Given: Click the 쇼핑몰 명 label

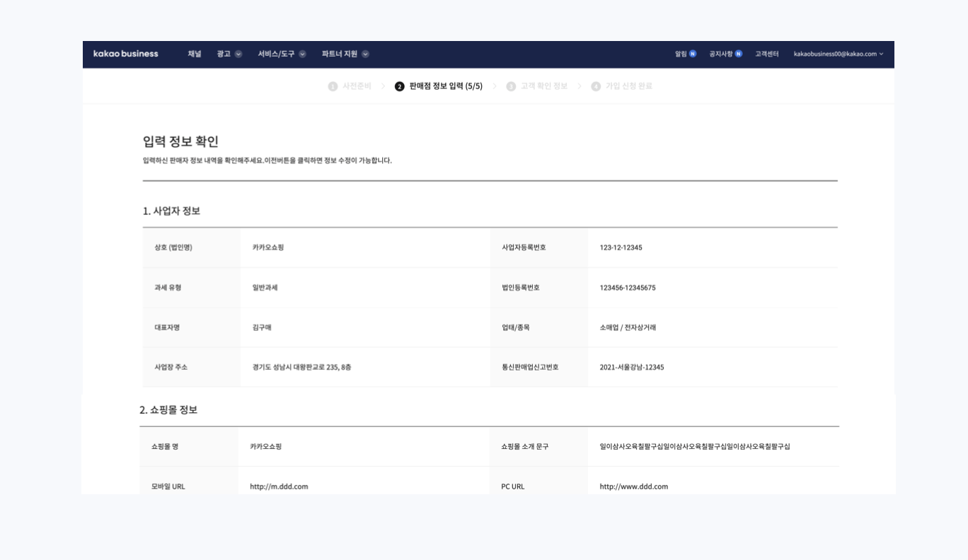Looking at the screenshot, I should pos(165,447).
